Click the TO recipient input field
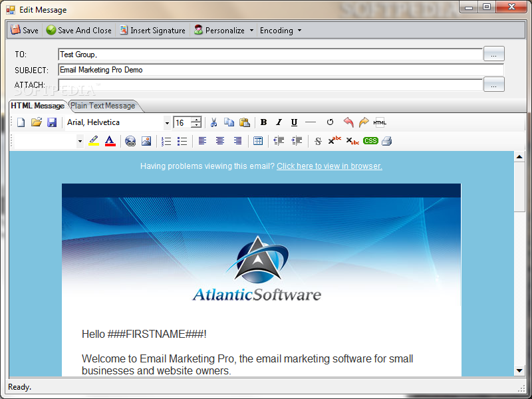 (x=270, y=55)
